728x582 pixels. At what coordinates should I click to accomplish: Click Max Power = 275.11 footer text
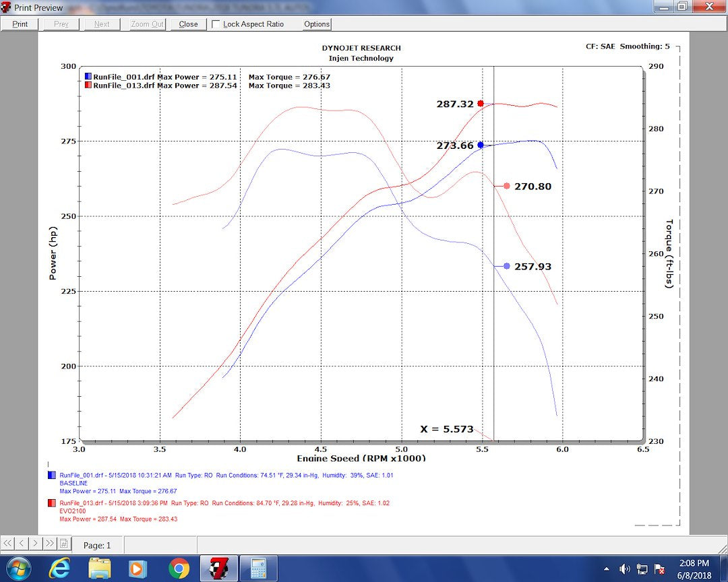[88, 491]
